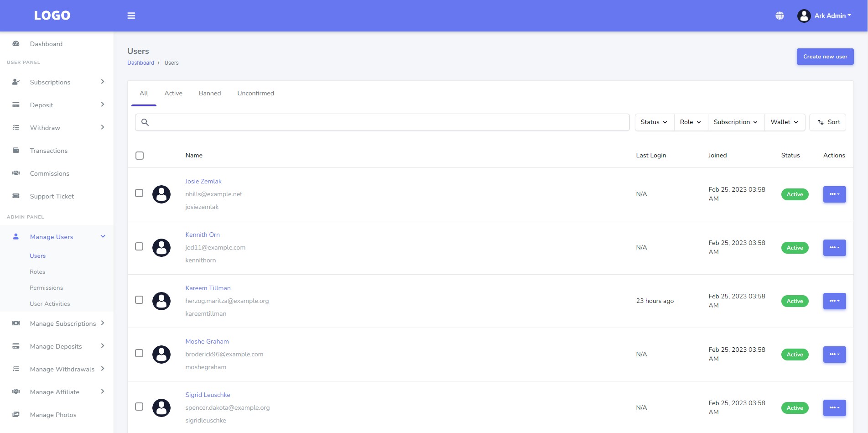The height and width of the screenshot is (433, 868).
Task: Open the Status filter dropdown
Action: [654, 122]
